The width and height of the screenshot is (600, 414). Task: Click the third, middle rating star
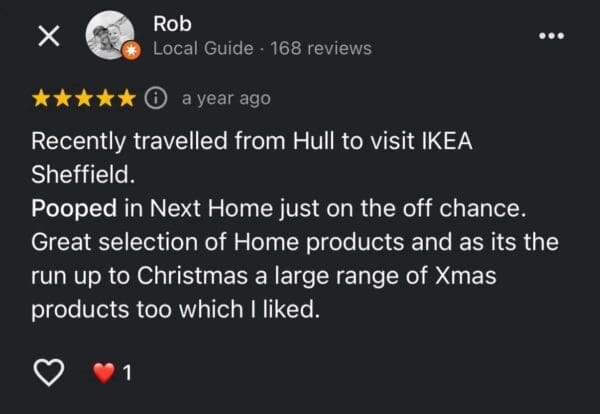pyautogui.click(x=86, y=99)
